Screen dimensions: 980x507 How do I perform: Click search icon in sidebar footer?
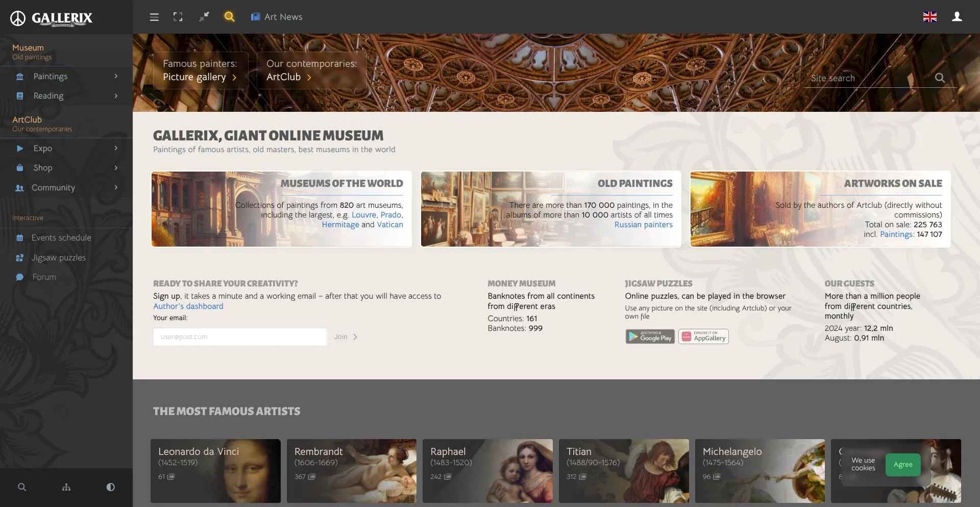pos(22,487)
